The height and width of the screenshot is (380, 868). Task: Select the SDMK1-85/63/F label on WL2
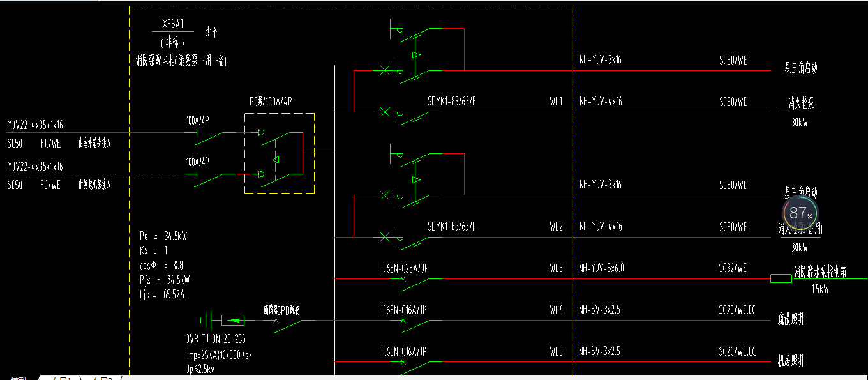click(451, 226)
